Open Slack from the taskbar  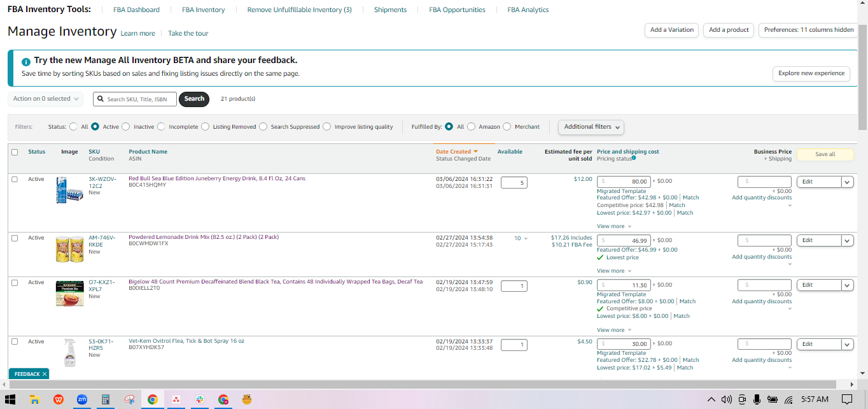200,399
